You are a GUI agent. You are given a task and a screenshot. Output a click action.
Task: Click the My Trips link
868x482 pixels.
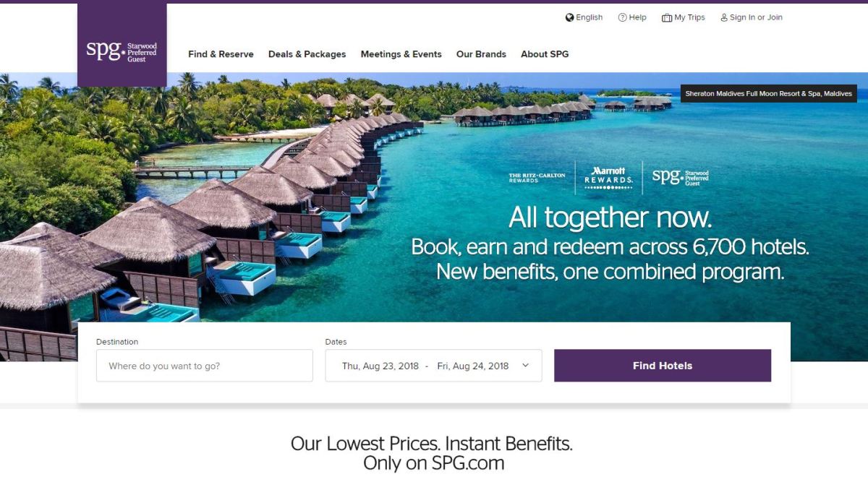(689, 17)
